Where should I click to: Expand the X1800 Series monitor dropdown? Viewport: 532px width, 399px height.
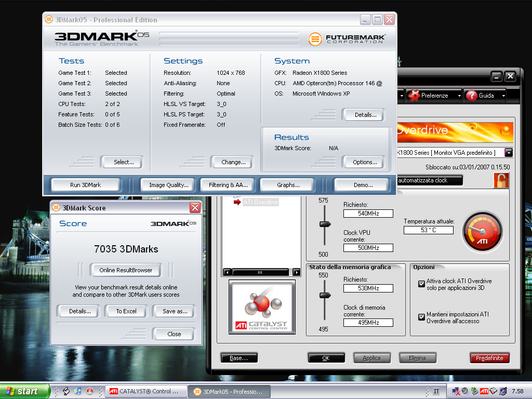tap(509, 153)
